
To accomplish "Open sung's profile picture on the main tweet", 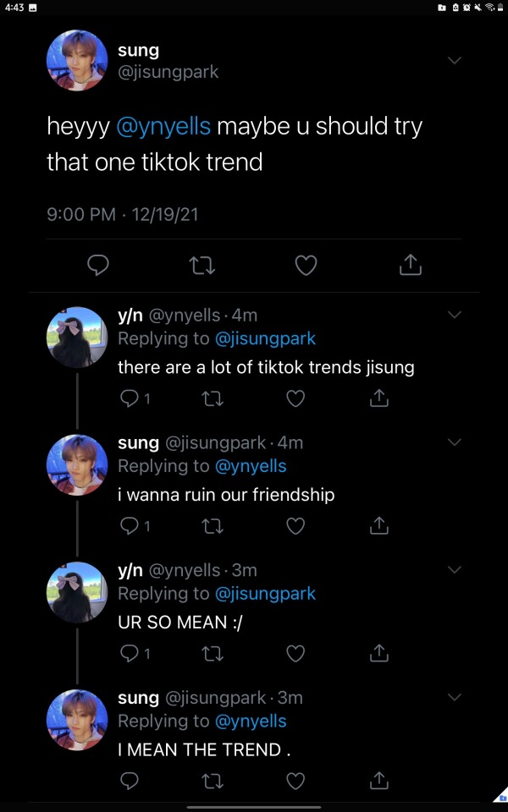I will point(76,60).
